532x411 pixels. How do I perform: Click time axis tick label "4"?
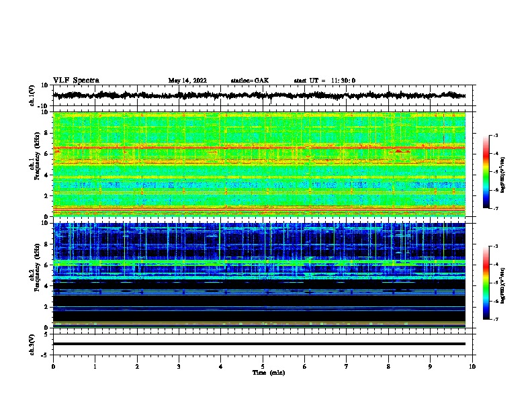[x=221, y=367]
